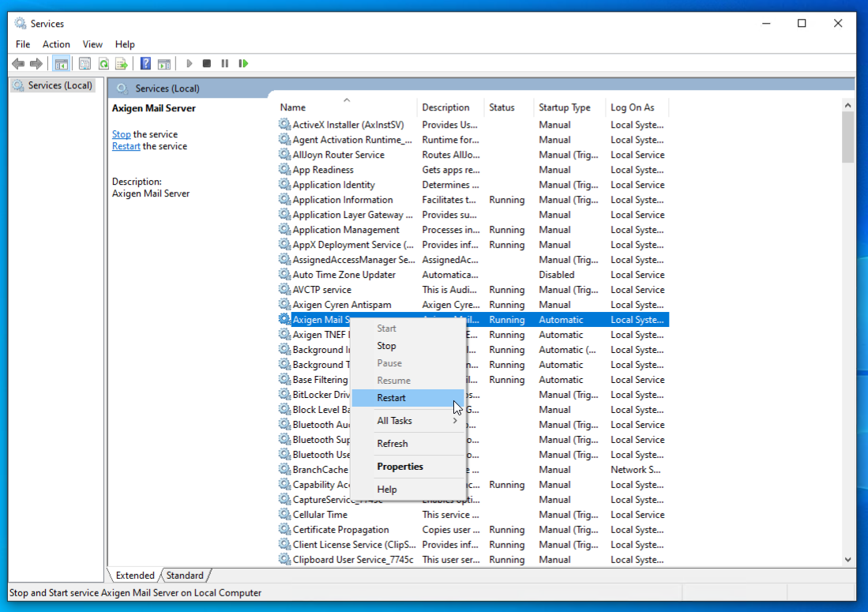Screen dimensions: 868x612
Task: Open the File menu
Action: (x=23, y=44)
